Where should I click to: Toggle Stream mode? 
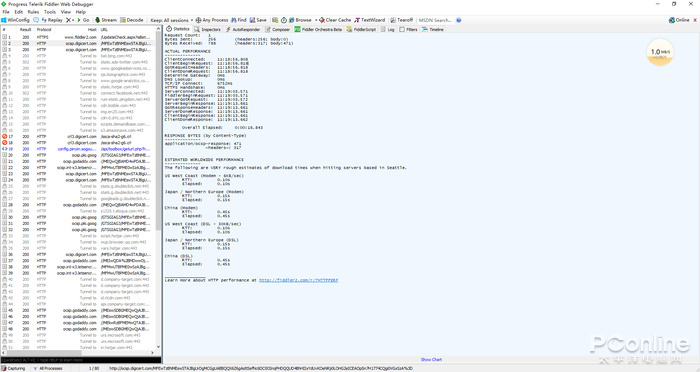pos(106,20)
